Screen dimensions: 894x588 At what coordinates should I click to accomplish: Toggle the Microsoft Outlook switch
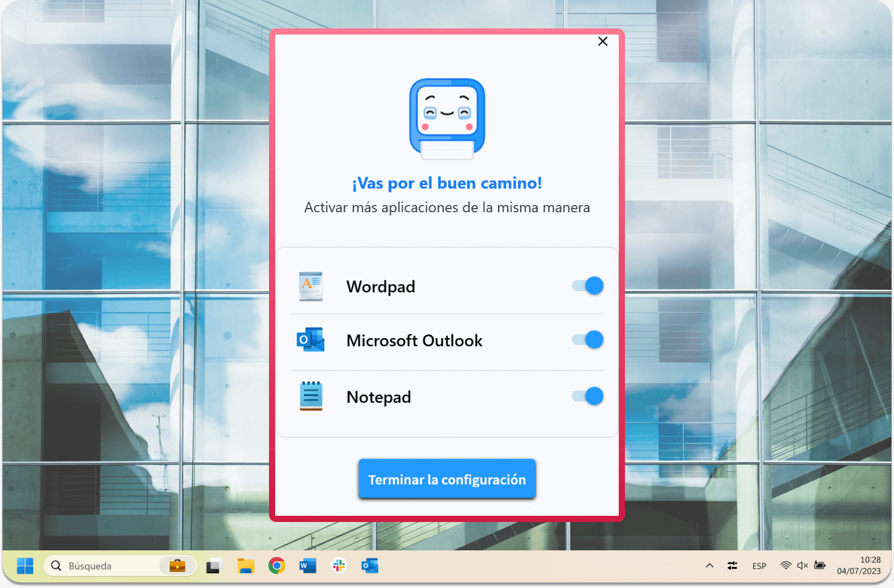click(x=588, y=339)
